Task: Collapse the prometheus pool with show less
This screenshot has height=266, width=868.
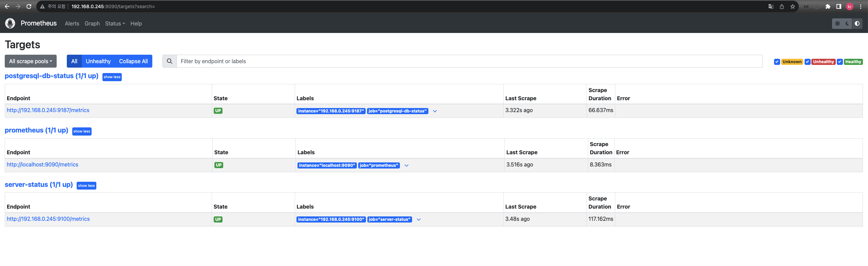Action: click(82, 131)
